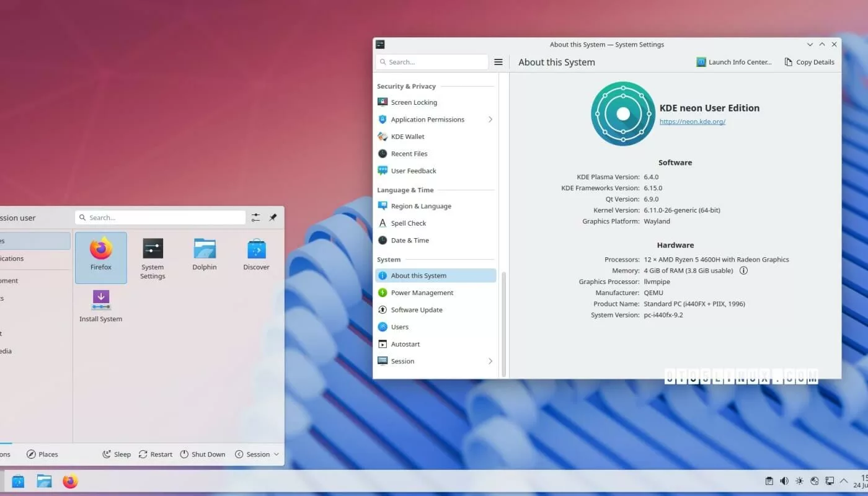The image size is (868, 496).
Task: Click the System Settings search field
Action: pos(432,62)
